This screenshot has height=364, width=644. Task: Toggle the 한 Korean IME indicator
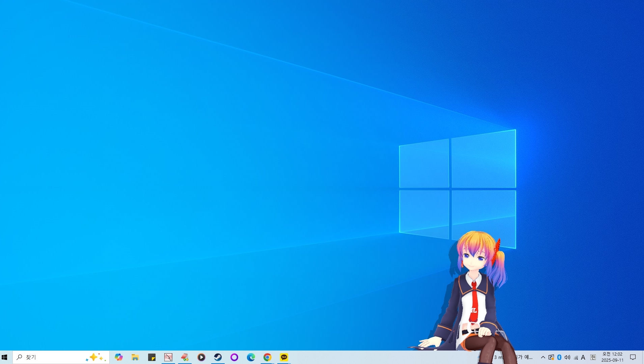(x=593, y=357)
